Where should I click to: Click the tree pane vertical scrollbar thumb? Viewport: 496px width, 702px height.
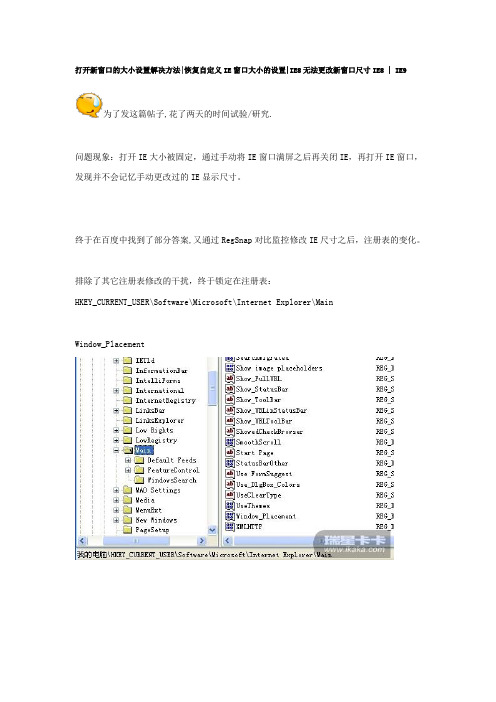point(212,388)
